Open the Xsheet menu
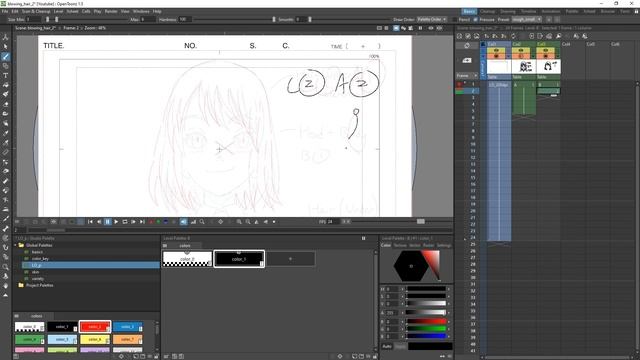Viewport: 640px width, 360px height. [x=72, y=11]
